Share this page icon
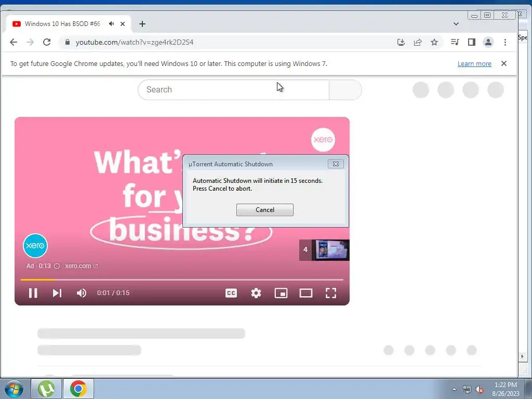The image size is (532, 399). (418, 42)
